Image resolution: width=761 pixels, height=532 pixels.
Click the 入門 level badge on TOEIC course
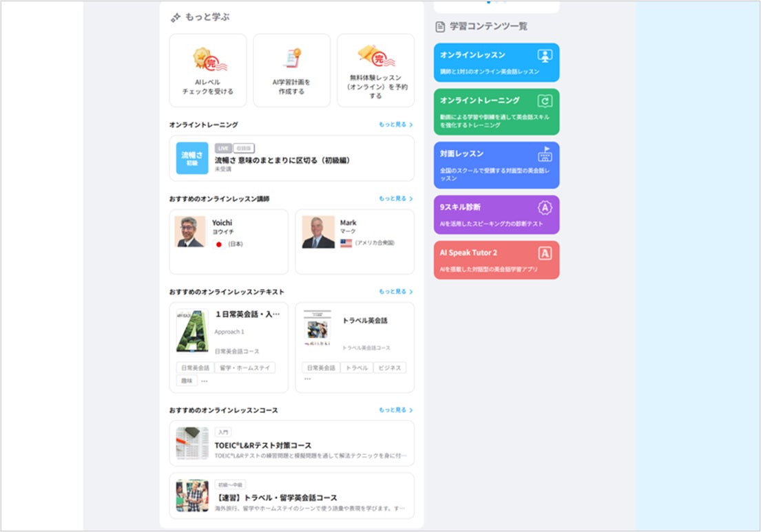pyautogui.click(x=223, y=433)
